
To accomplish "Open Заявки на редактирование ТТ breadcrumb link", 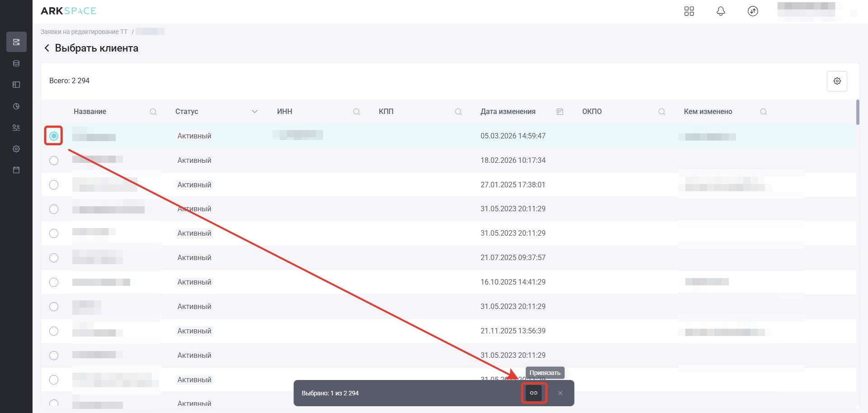I will tap(84, 32).
